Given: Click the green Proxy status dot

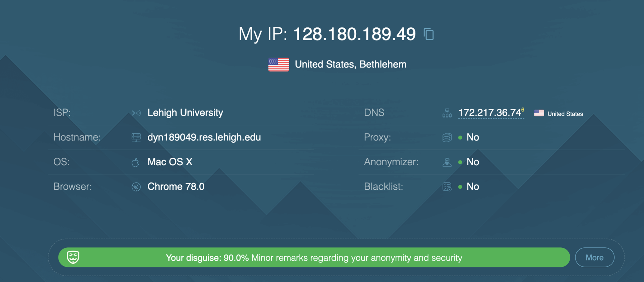Looking at the screenshot, I should (460, 137).
